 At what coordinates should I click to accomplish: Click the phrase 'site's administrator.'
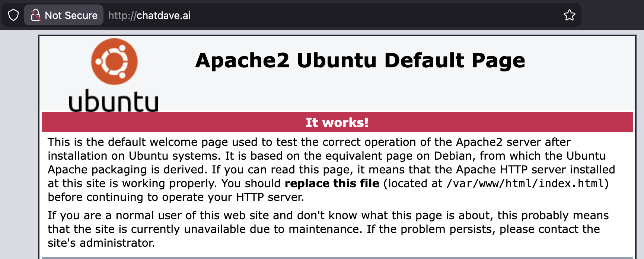point(101,243)
